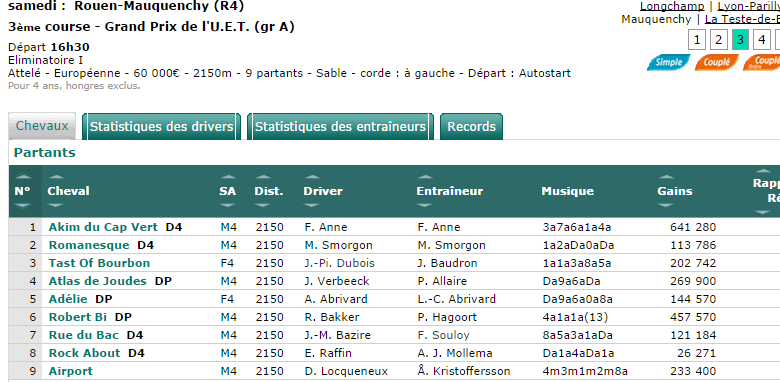Click the orange Couplé bet badge
This screenshot has width=780, height=382.
[717, 63]
